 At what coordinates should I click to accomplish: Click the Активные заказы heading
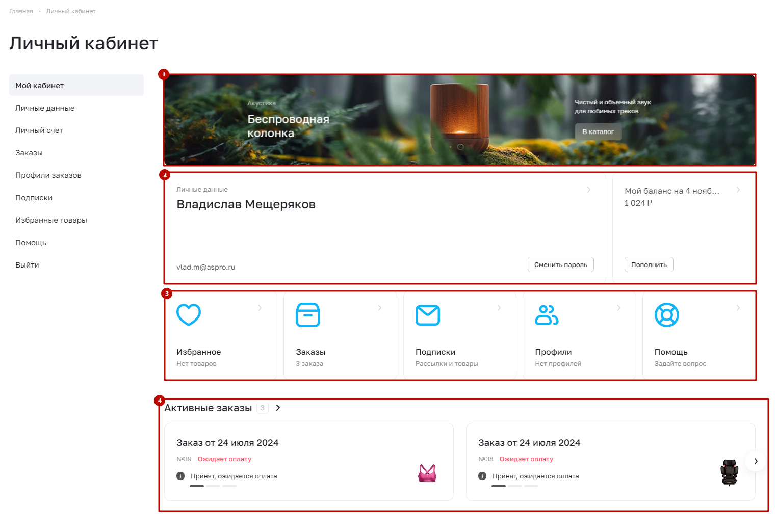tap(208, 408)
